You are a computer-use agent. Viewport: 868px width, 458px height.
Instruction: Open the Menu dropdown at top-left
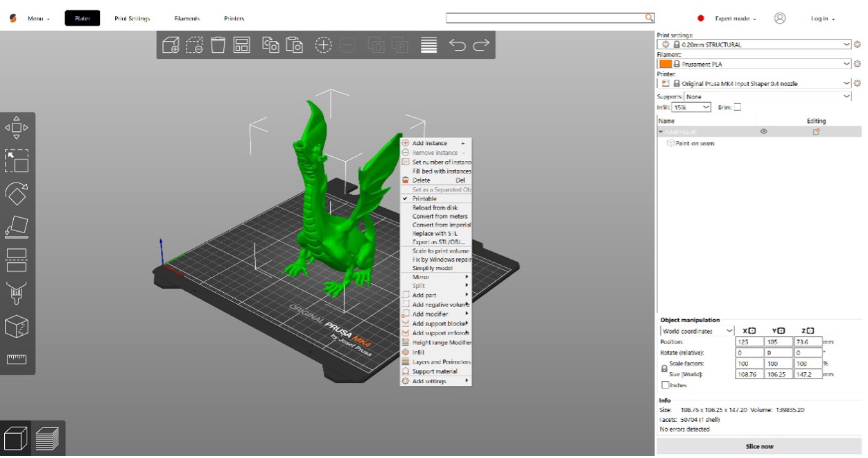tap(39, 19)
